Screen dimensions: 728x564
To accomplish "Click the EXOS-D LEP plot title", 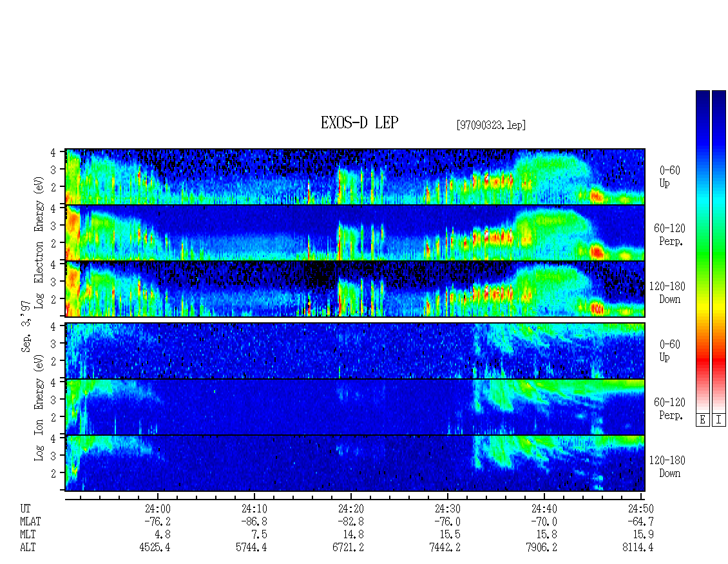I will [x=359, y=123].
